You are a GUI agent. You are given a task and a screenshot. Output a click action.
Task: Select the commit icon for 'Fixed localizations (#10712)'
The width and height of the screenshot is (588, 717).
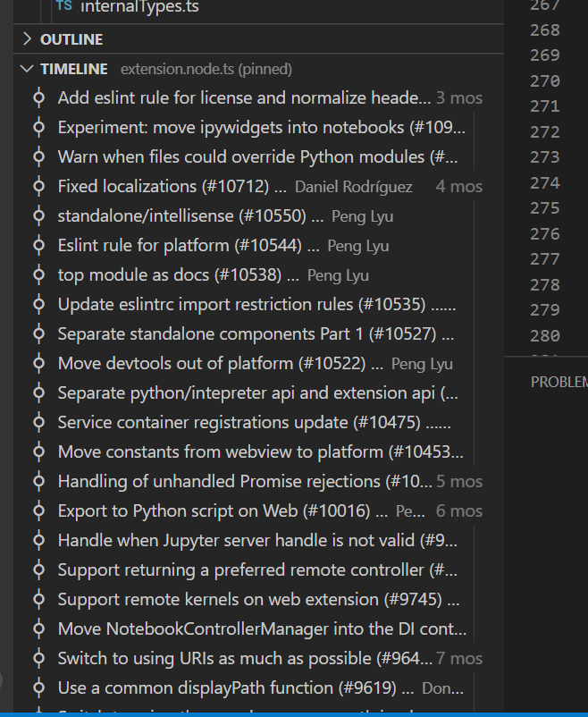click(38, 186)
